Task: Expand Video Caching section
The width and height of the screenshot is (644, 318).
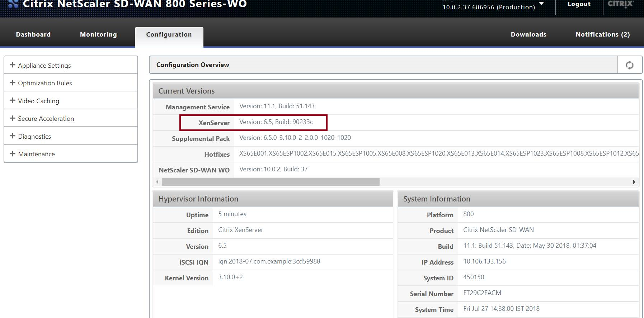Action: (71, 101)
